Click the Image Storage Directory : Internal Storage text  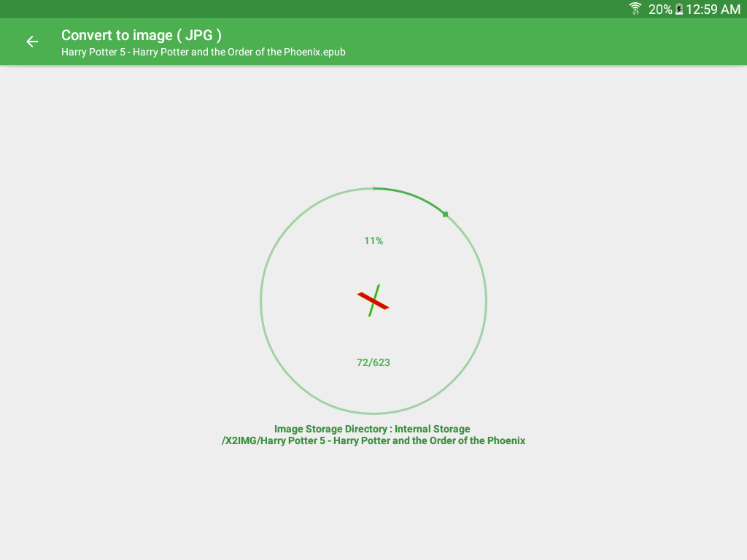tap(372, 429)
